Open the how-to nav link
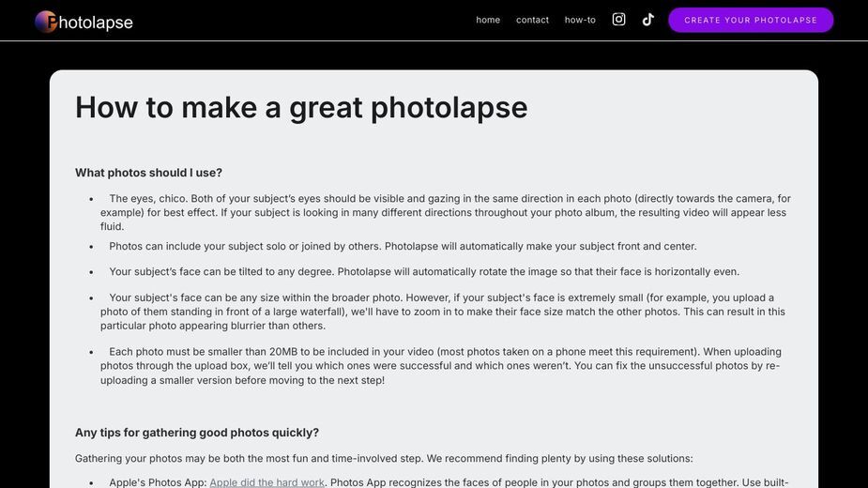The height and width of the screenshot is (488, 868). click(x=580, y=20)
